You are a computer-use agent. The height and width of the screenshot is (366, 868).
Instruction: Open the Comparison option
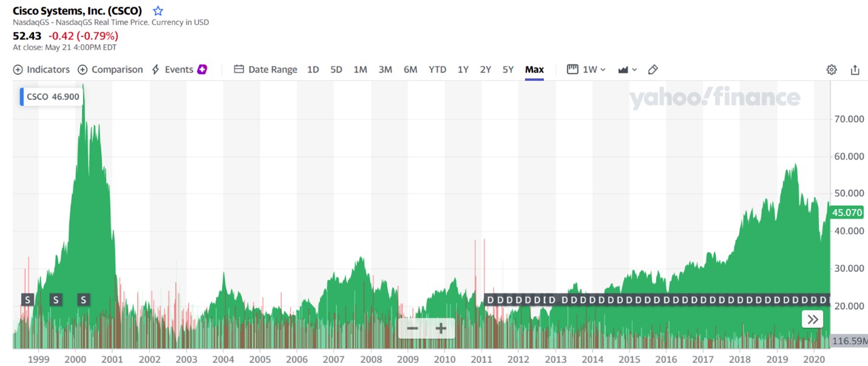pos(110,70)
